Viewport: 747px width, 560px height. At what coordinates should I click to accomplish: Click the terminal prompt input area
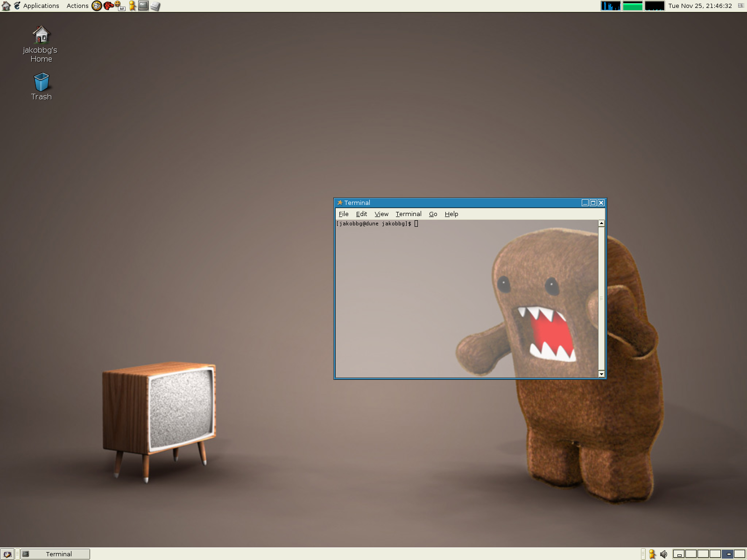tap(466, 299)
